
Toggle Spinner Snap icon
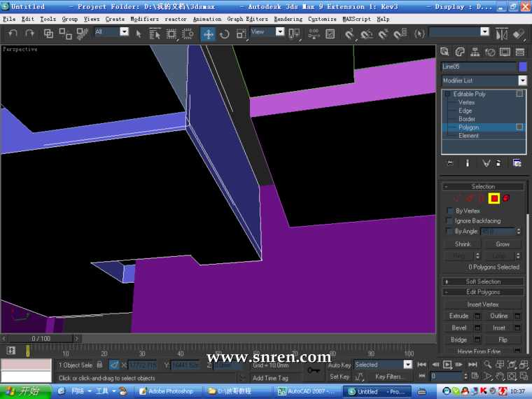400,34
